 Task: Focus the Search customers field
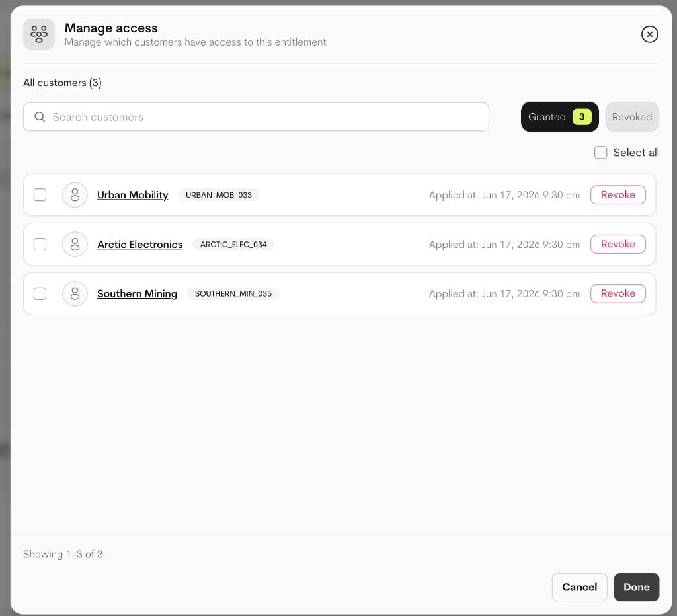point(256,116)
